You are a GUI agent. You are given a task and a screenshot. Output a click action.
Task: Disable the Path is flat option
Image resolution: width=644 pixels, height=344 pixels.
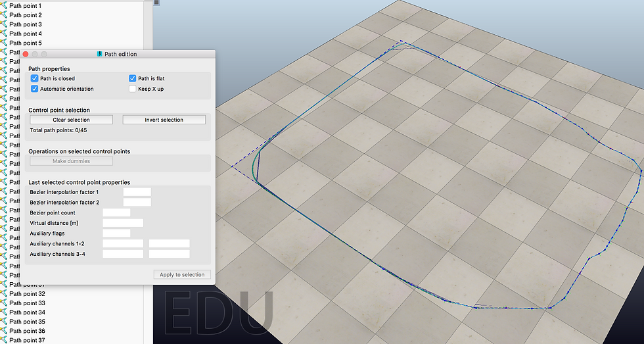[x=132, y=78]
